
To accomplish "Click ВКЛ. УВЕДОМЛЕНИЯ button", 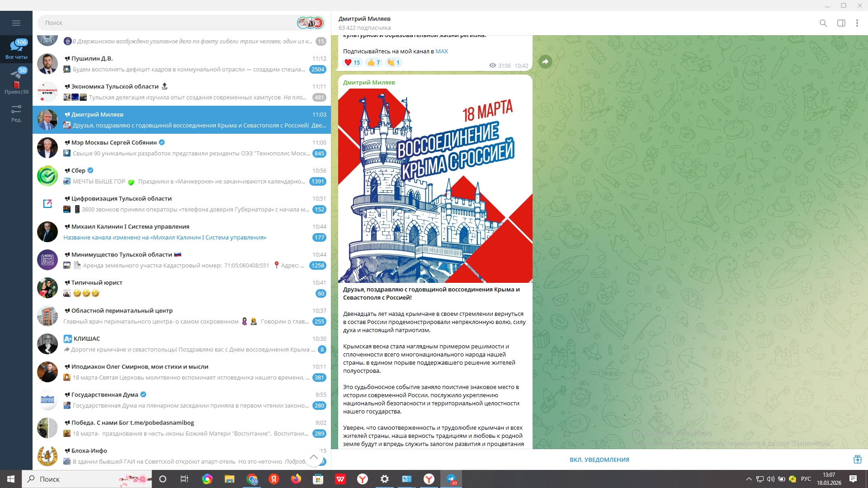I will [599, 460].
